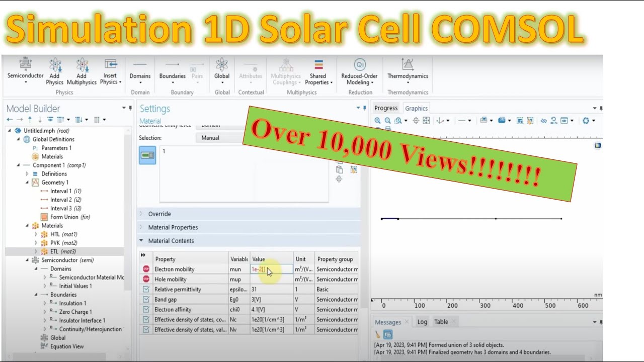Click the stop sign beside Electron mobility

point(146,269)
